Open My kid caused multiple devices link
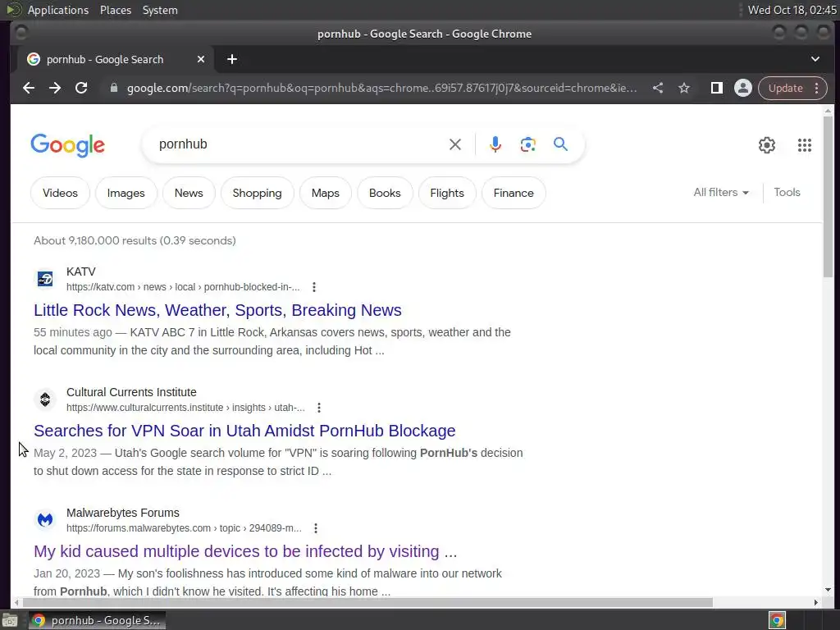The width and height of the screenshot is (840, 630). coord(245,551)
